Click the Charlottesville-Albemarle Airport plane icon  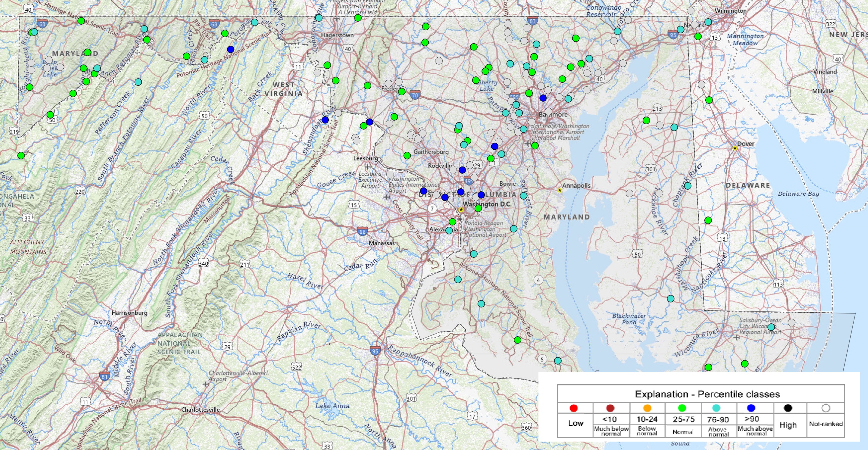tap(206, 384)
